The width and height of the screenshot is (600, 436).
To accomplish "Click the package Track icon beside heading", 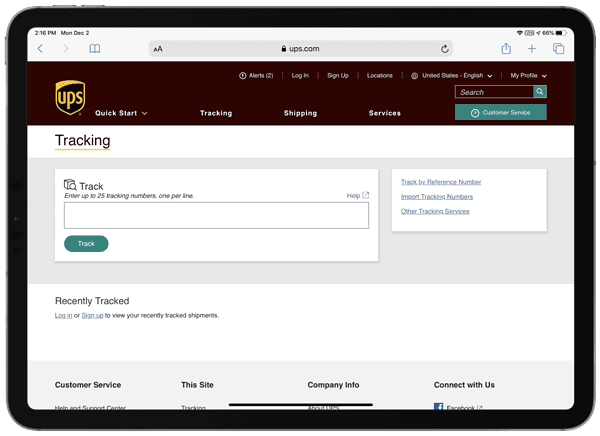I will point(70,185).
